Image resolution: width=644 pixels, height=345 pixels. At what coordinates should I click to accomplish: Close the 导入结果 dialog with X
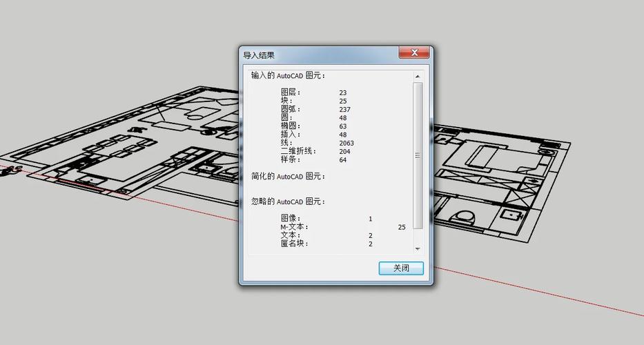click(414, 52)
